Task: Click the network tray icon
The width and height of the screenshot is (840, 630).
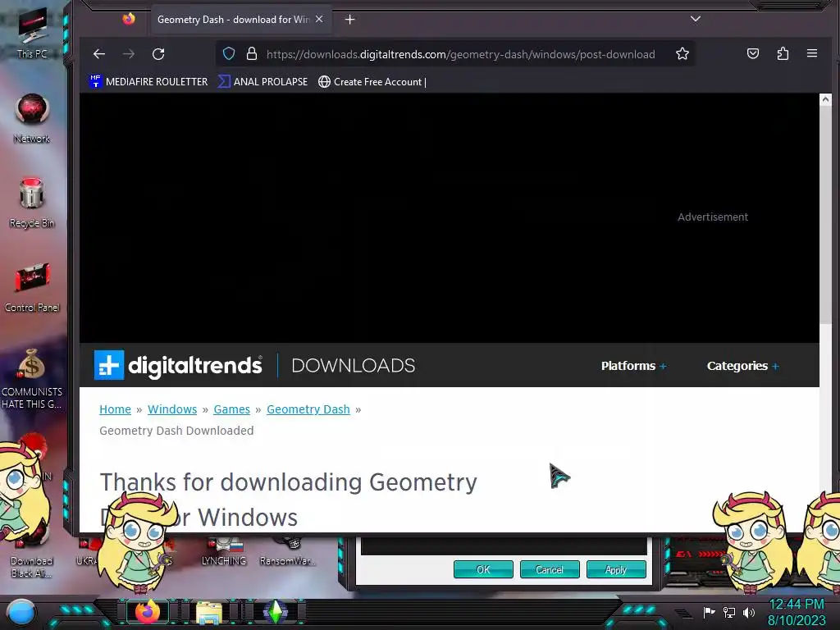Action: [x=729, y=612]
